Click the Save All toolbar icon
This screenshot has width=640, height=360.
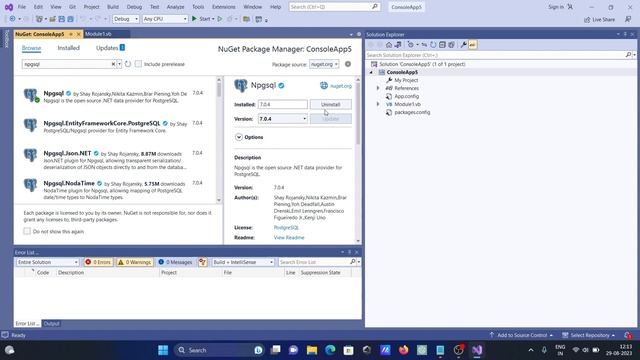click(x=70, y=19)
